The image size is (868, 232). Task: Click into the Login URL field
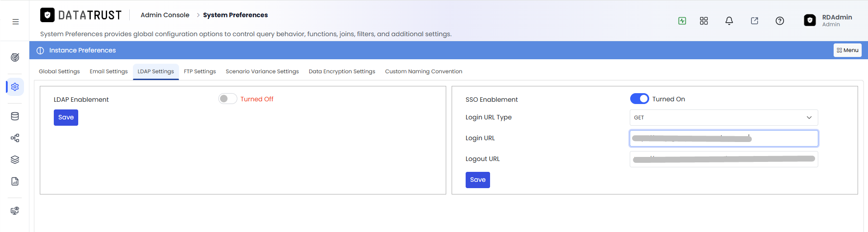pos(724,138)
